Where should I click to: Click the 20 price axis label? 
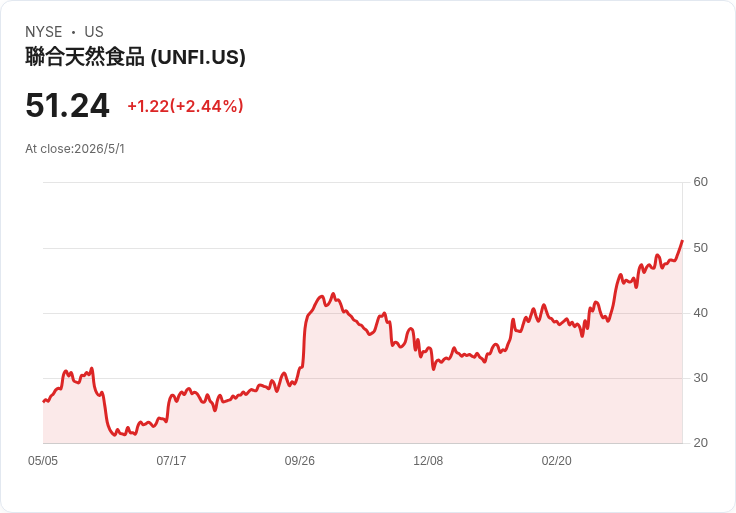tap(700, 442)
